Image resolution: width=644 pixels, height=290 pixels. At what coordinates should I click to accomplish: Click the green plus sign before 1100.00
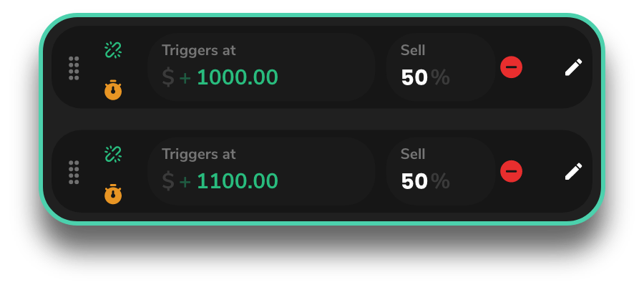click(185, 182)
